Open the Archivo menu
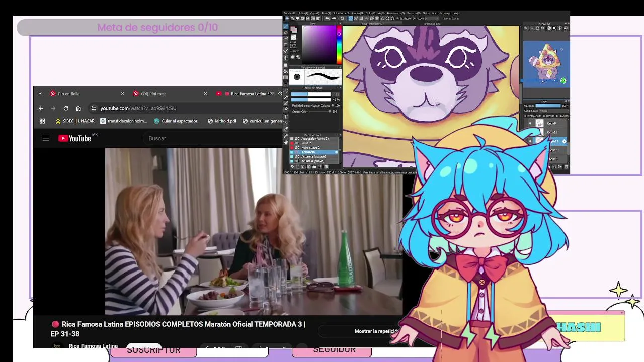Viewport: 644px width, 362px height. [x=289, y=13]
